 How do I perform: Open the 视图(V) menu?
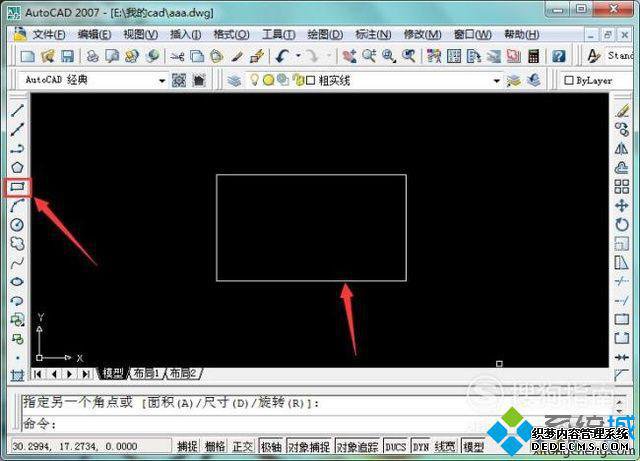point(141,34)
